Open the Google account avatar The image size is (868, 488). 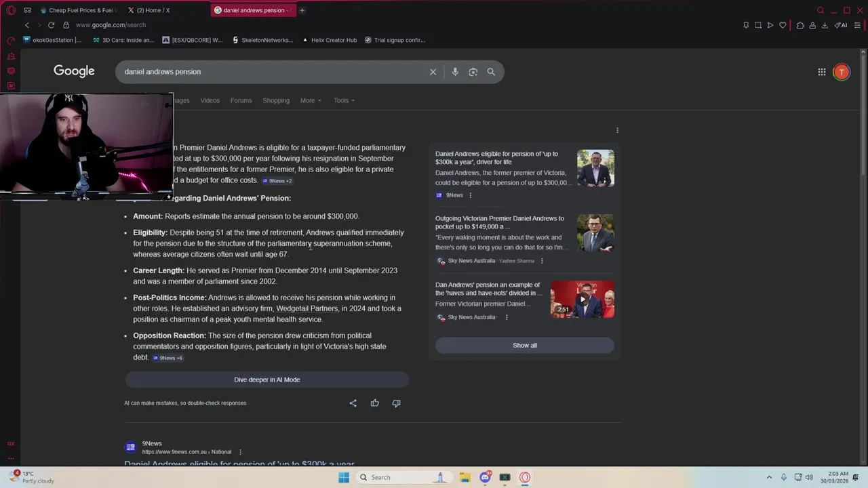[x=841, y=72]
